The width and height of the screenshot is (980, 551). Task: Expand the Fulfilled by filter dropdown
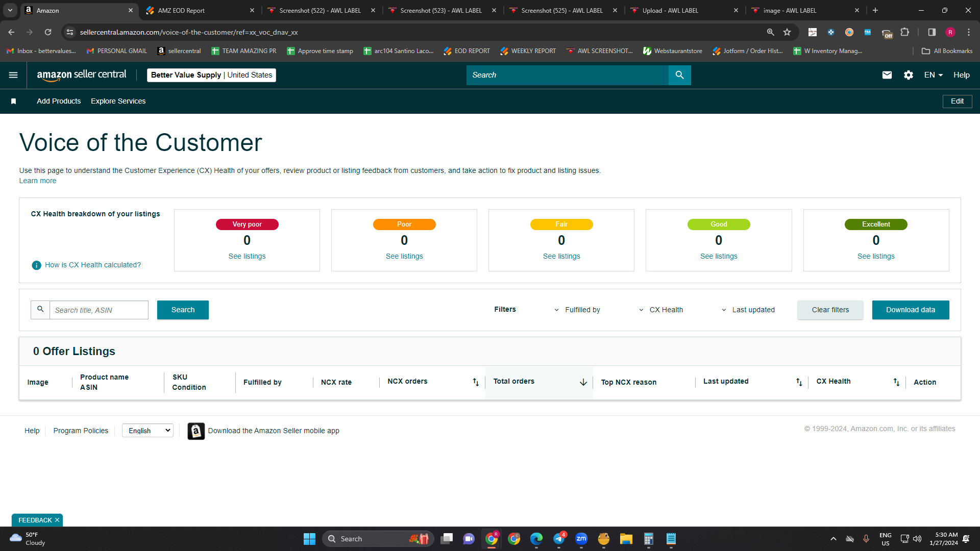[x=577, y=310]
